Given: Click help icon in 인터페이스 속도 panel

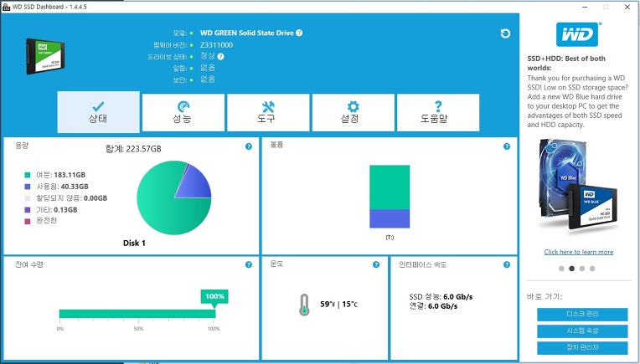Looking at the screenshot, I should pyautogui.click(x=507, y=264).
